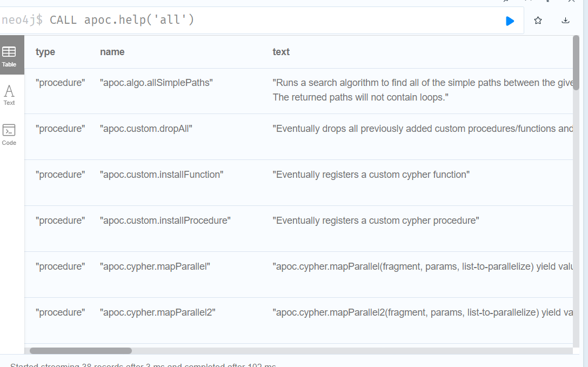Run the query with the play icon
This screenshot has width=588, height=367.
pos(510,21)
